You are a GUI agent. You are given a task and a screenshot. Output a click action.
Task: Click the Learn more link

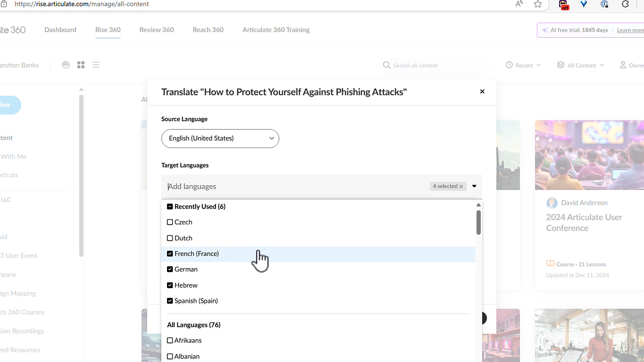[630, 30]
